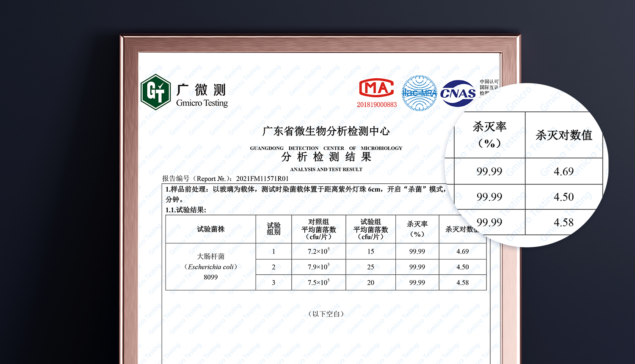Click 99.99 beside 4.50 in magnified circle
Viewport: 635px width, 364px height.
tap(489, 197)
